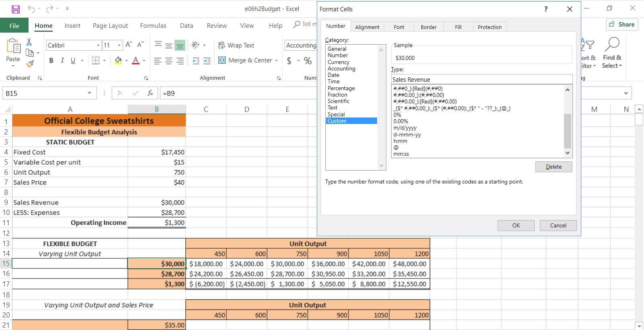Click Center alignment icon
The height and width of the screenshot is (330, 644).
(x=169, y=61)
